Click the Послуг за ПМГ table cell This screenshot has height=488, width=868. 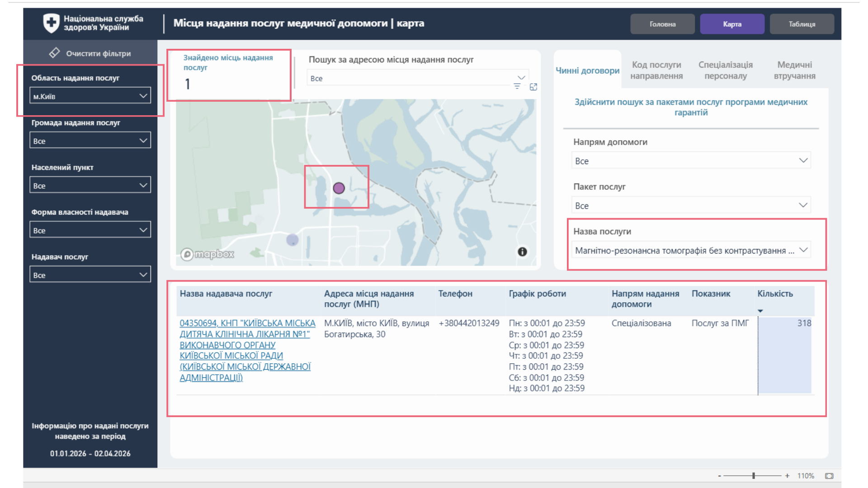tap(720, 323)
